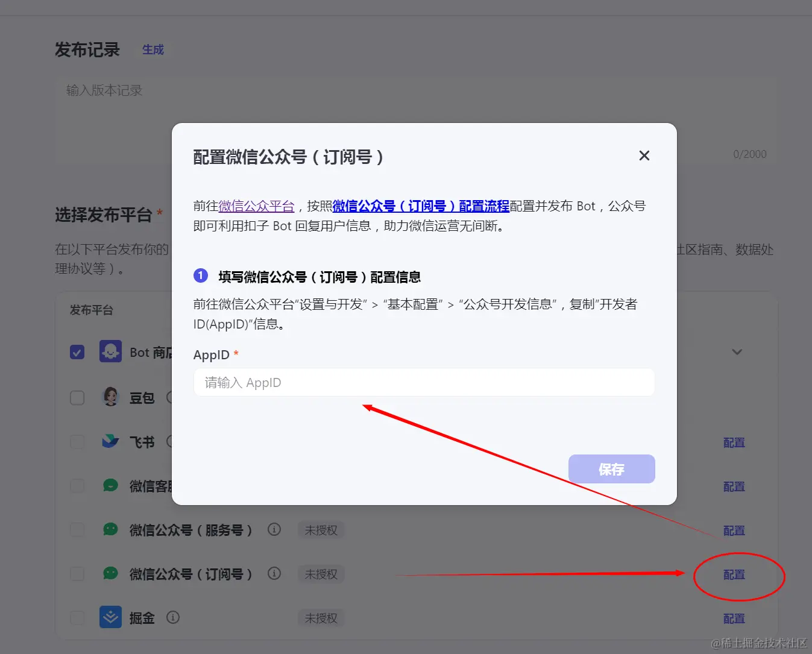Click the 豆包 avatar icon
The image size is (812, 654).
click(x=110, y=397)
